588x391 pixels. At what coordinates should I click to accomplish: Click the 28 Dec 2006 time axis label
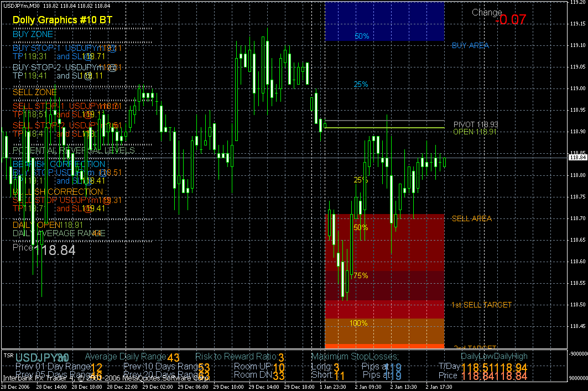coord(15,387)
